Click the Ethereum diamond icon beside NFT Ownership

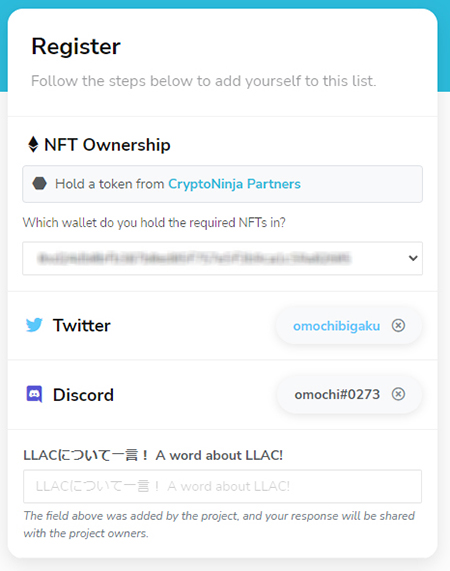(x=33, y=145)
